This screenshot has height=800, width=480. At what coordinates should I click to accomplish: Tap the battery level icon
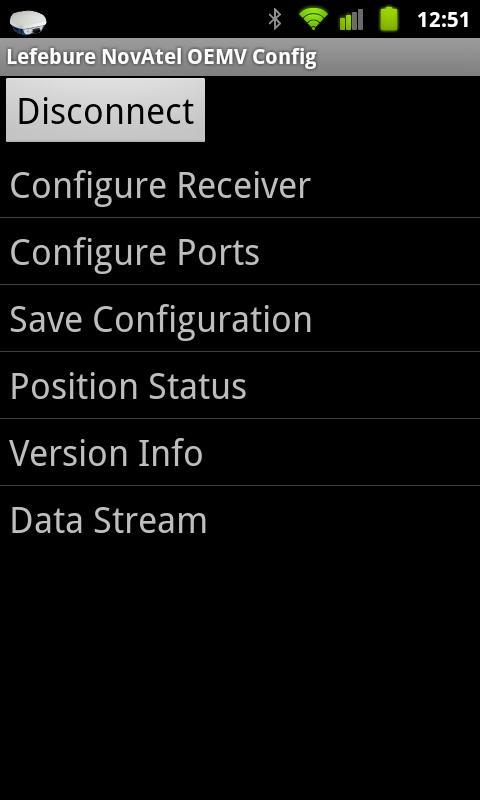coord(389,19)
